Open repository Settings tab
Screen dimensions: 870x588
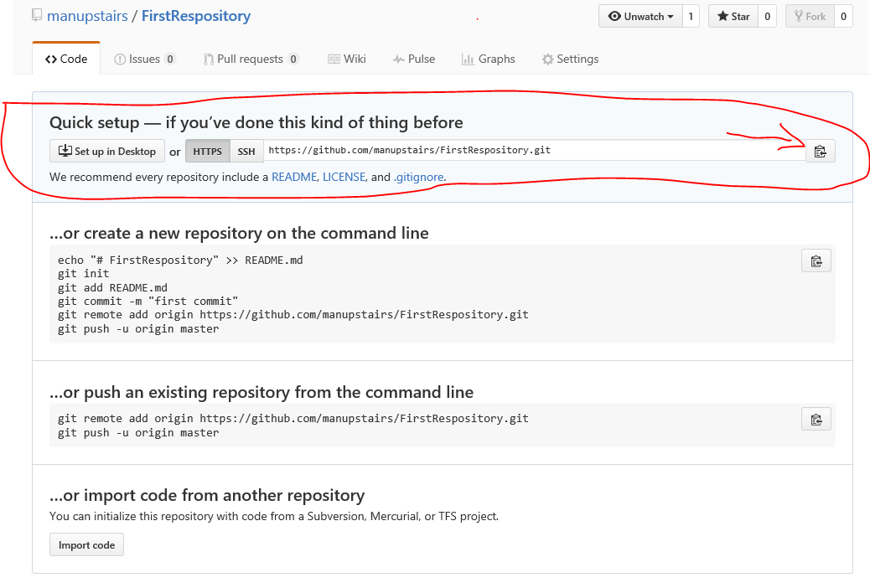pos(571,59)
